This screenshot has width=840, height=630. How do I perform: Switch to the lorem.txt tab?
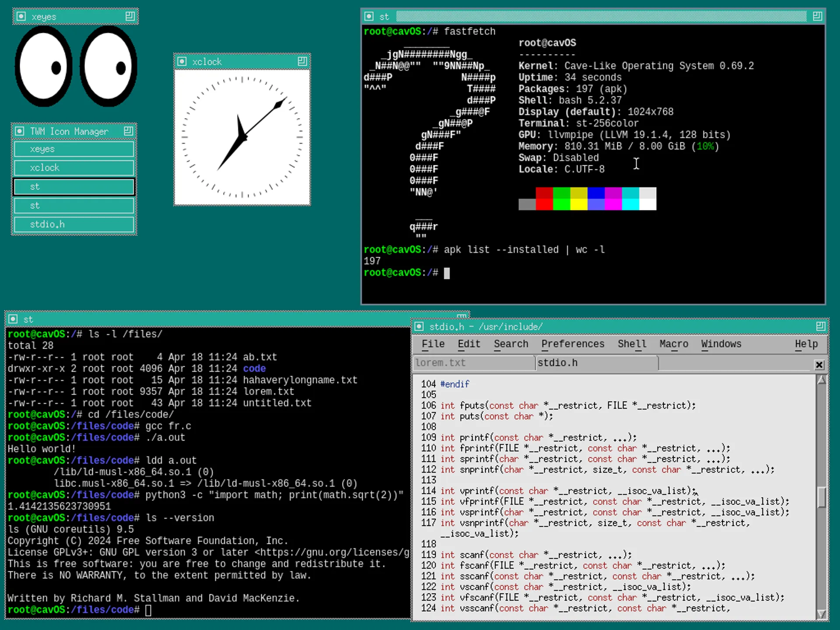coord(474,363)
